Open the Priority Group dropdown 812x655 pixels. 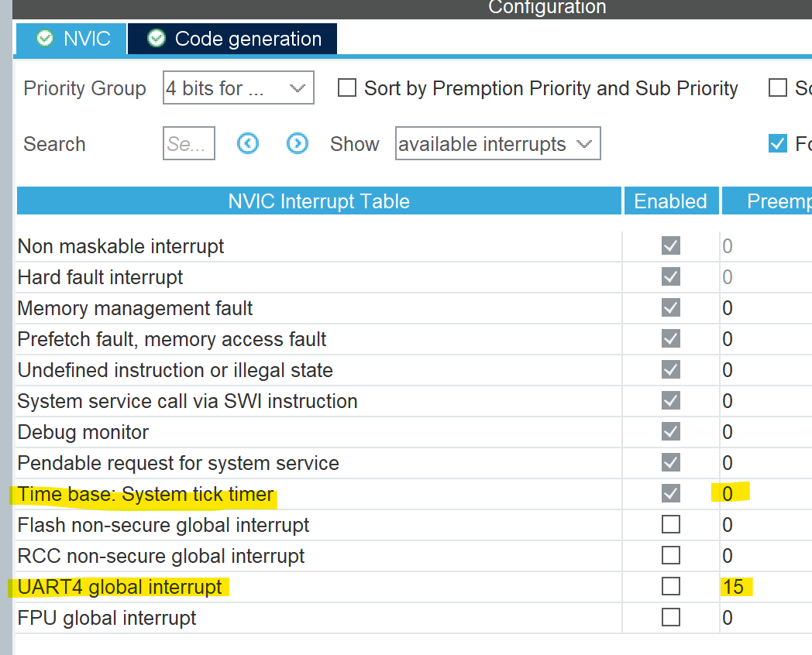coord(238,88)
